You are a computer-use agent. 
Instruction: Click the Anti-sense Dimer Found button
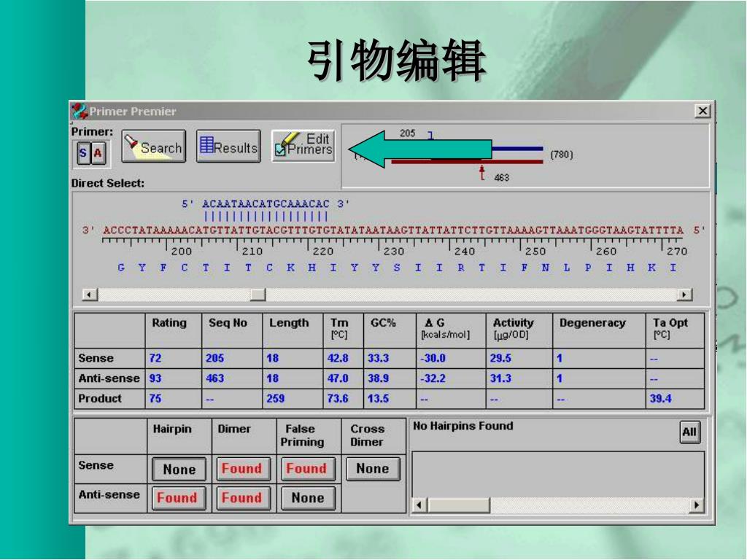point(244,498)
